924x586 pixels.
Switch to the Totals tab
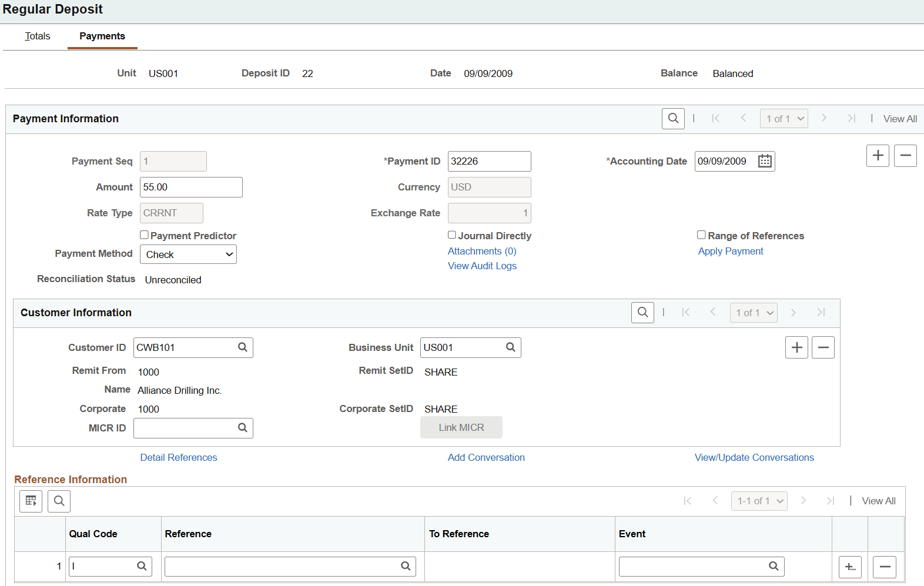pos(38,36)
